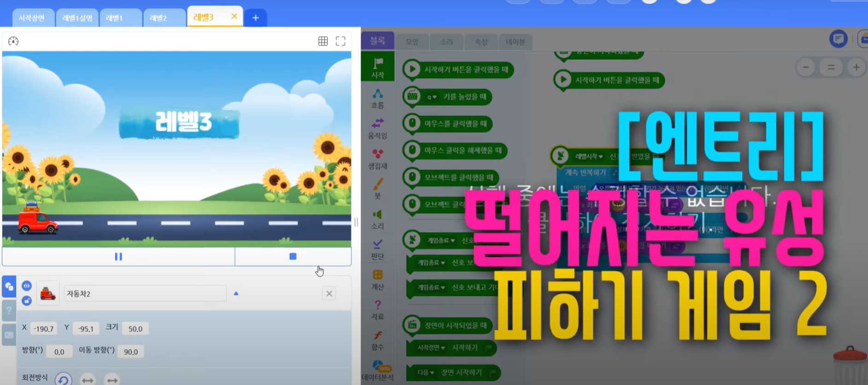Open the 시작장면 dropdown in the 시작하기 block
The width and height of the screenshot is (868, 385).
pos(431,348)
